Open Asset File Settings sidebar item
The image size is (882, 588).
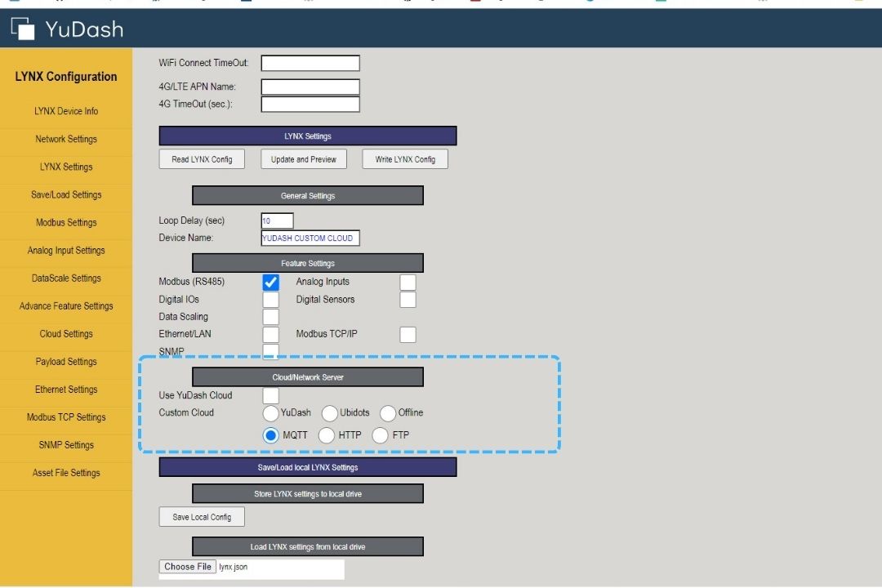tap(66, 473)
